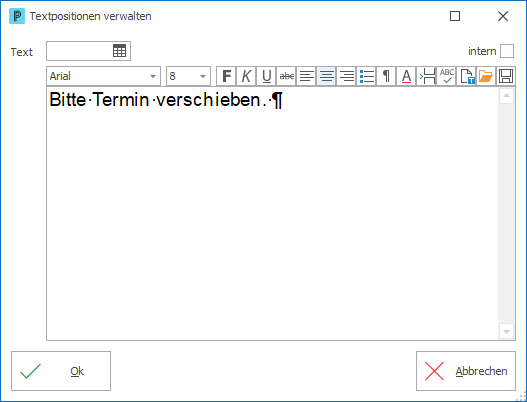Click the application logo in title bar

pyautogui.click(x=17, y=16)
